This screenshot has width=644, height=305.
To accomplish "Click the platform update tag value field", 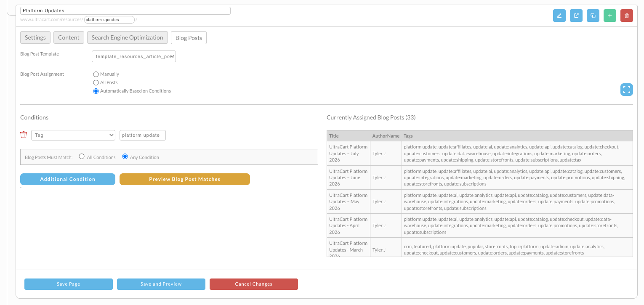I will coord(143,135).
